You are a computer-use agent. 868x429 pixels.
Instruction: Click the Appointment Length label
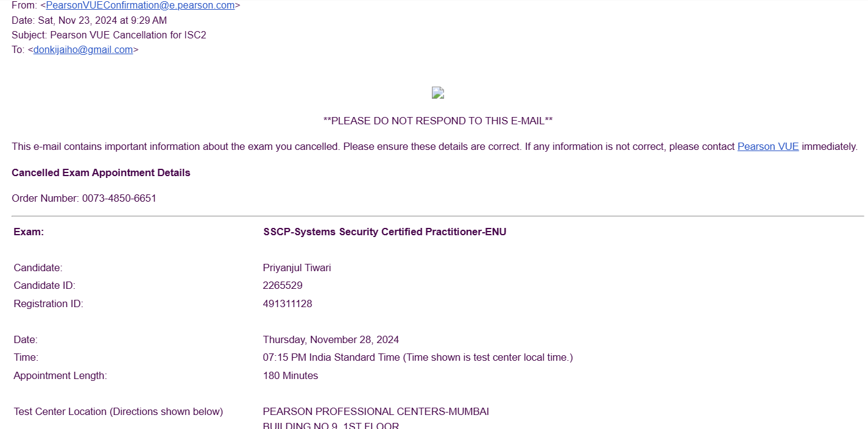click(60, 376)
